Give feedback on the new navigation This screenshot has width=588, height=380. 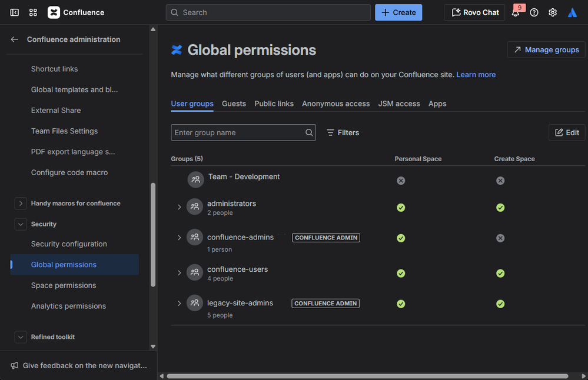point(79,365)
